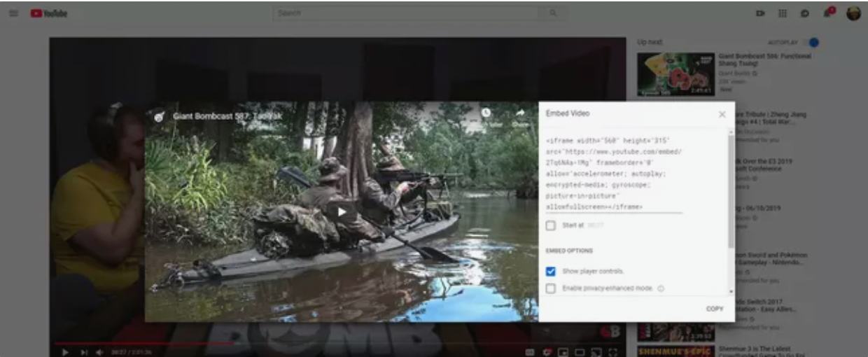Open the YouTube apps grid icon
The width and height of the screenshot is (868, 357).
point(783,13)
